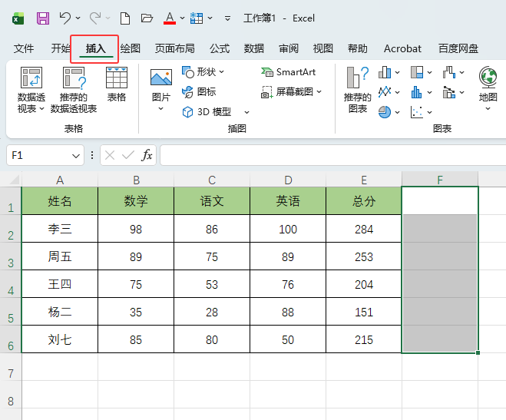Viewport: 506px width, 420px height.
Task: Select the cell containing 刘七
Action: (60, 339)
